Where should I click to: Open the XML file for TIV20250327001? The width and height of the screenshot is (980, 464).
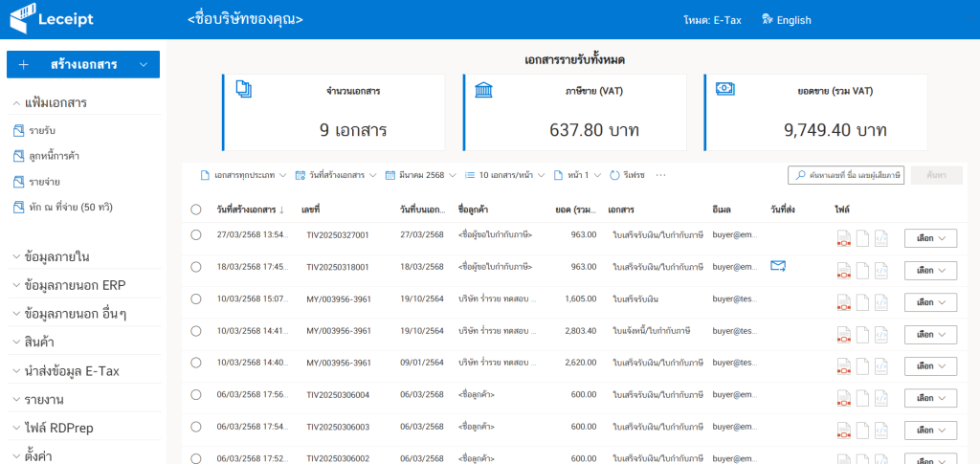click(x=881, y=238)
